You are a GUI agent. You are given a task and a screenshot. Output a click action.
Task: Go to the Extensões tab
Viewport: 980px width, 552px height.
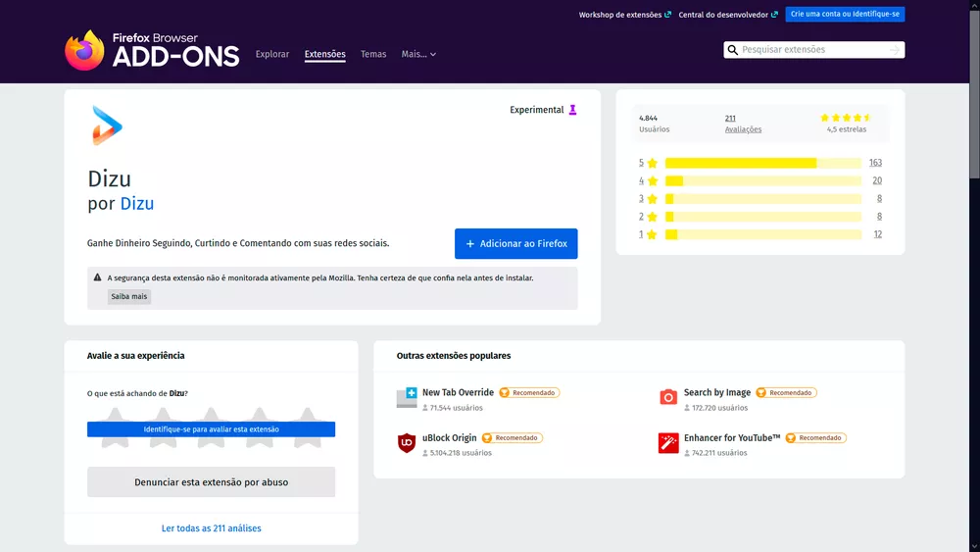(324, 55)
